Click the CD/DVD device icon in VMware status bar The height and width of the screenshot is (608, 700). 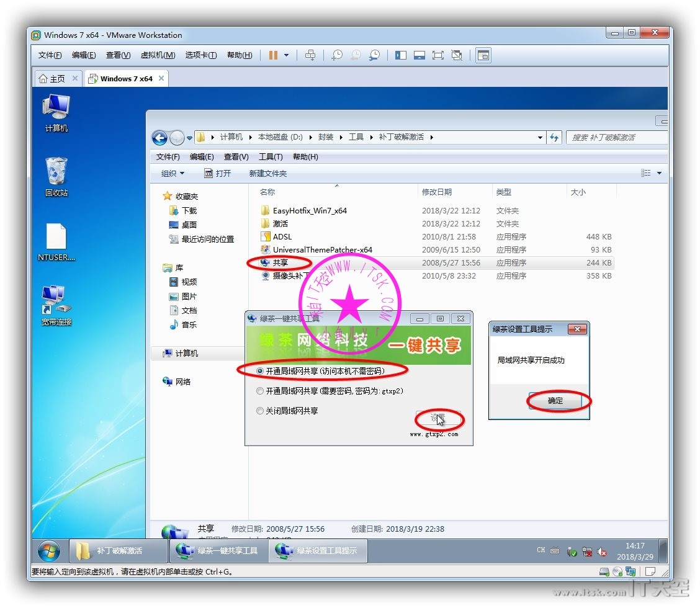pos(617,571)
